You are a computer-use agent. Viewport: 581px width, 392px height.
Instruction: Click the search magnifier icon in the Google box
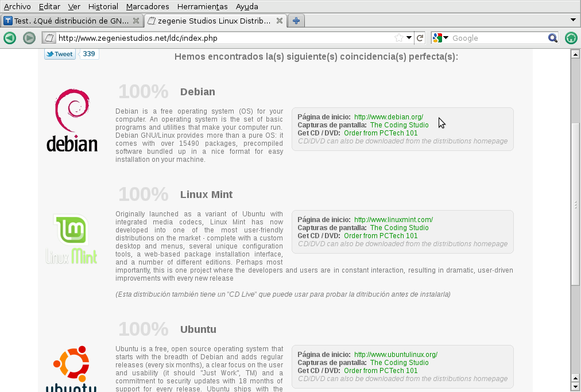(x=552, y=38)
